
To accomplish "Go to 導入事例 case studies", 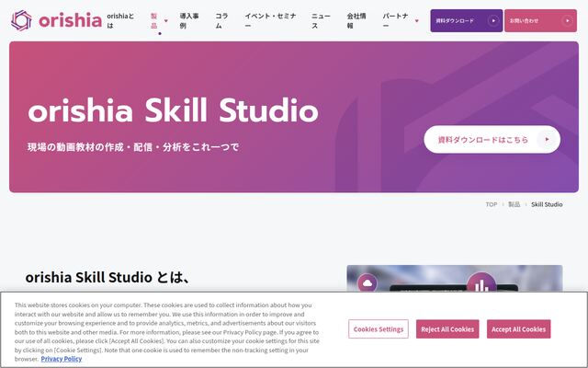I will pos(189,20).
